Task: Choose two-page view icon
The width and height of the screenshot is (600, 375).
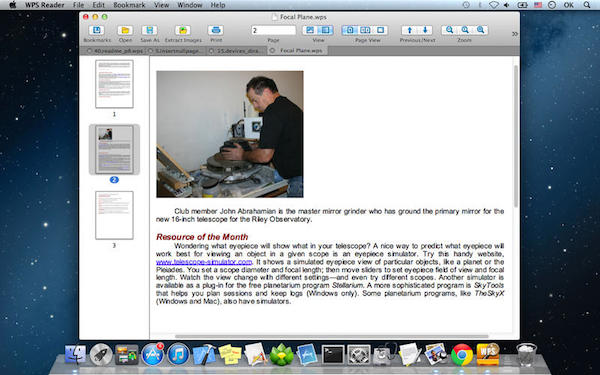Action: click(365, 30)
